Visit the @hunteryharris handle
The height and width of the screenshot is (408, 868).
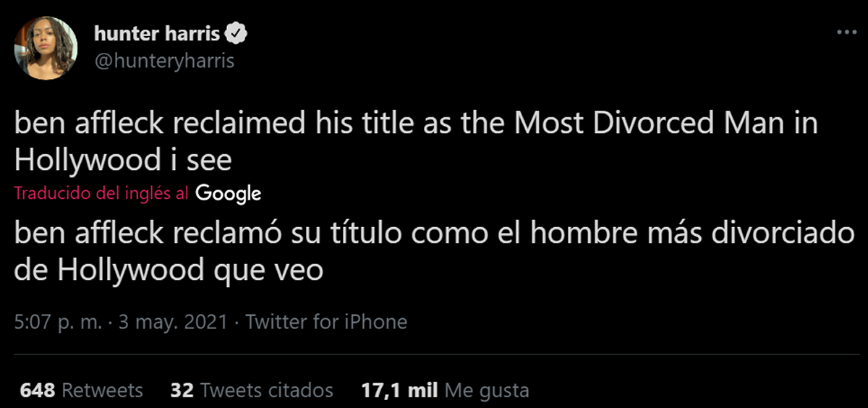(x=164, y=61)
